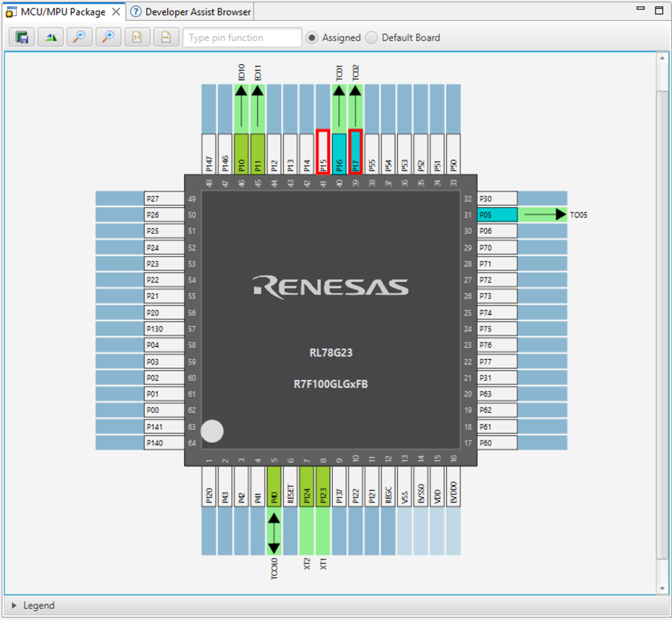Click the TOOL0 function label
Image resolution: width=672 pixels, height=620 pixels.
click(x=274, y=568)
